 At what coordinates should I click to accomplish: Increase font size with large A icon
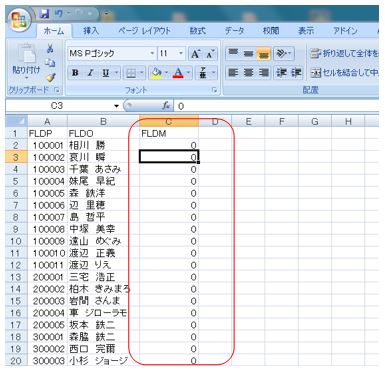pos(195,54)
